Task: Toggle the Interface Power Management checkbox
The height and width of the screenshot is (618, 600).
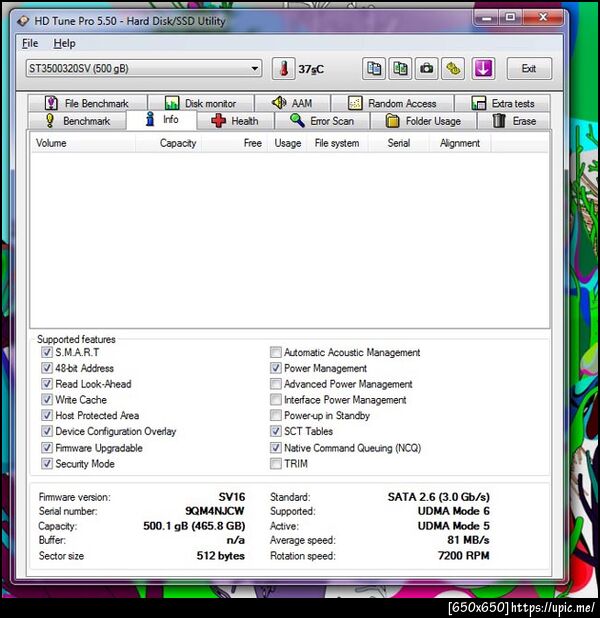Action: 276,400
